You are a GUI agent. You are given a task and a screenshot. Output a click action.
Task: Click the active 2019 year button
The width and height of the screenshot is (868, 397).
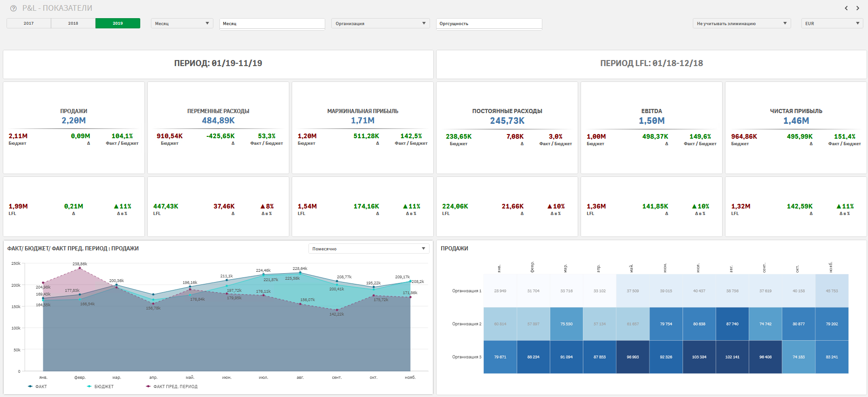tap(118, 23)
